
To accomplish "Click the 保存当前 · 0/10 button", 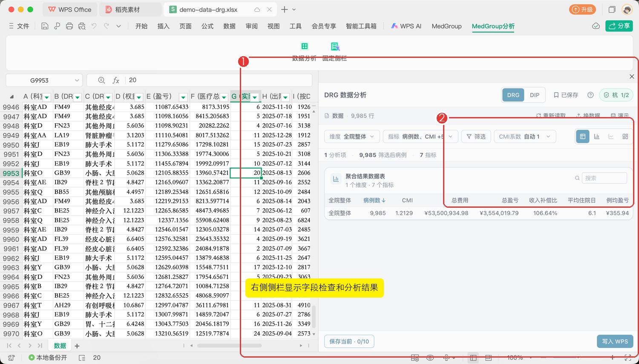I will [349, 341].
